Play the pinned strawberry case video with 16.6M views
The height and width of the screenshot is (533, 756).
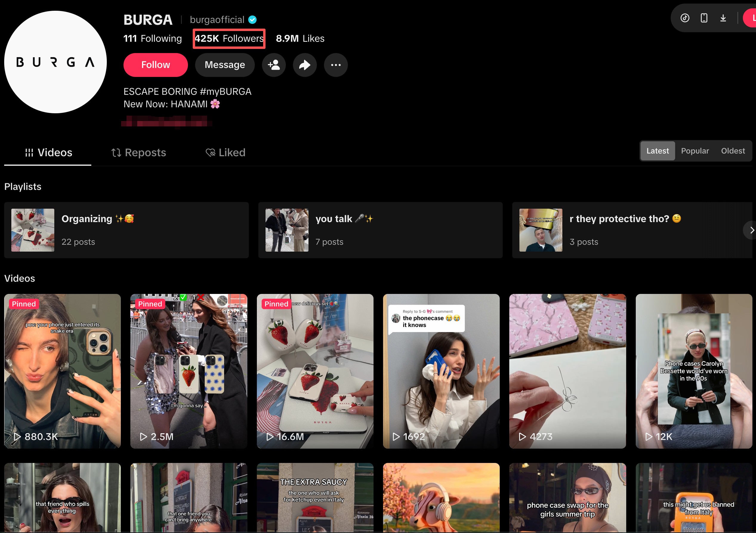click(315, 371)
